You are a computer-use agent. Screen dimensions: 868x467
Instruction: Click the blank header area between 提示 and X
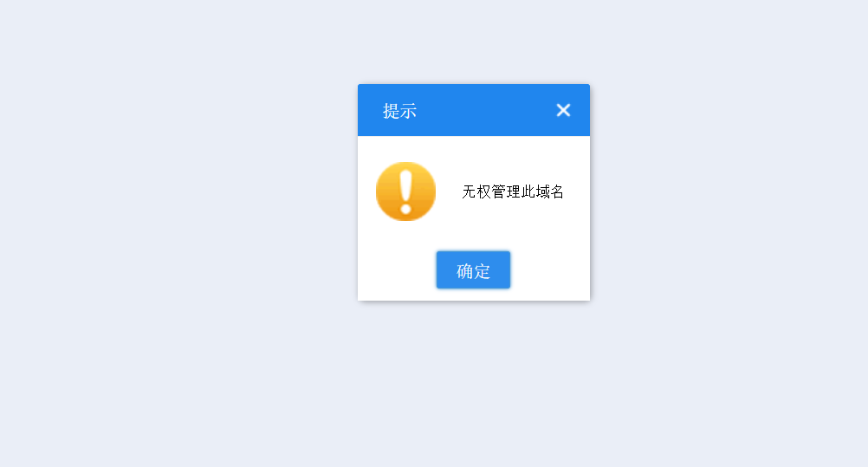(486, 110)
